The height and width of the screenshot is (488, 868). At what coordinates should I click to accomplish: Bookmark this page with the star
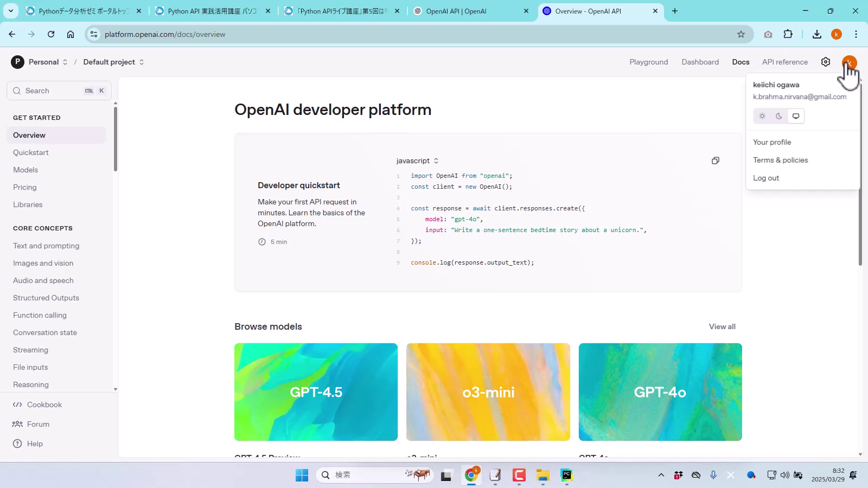pyautogui.click(x=741, y=34)
